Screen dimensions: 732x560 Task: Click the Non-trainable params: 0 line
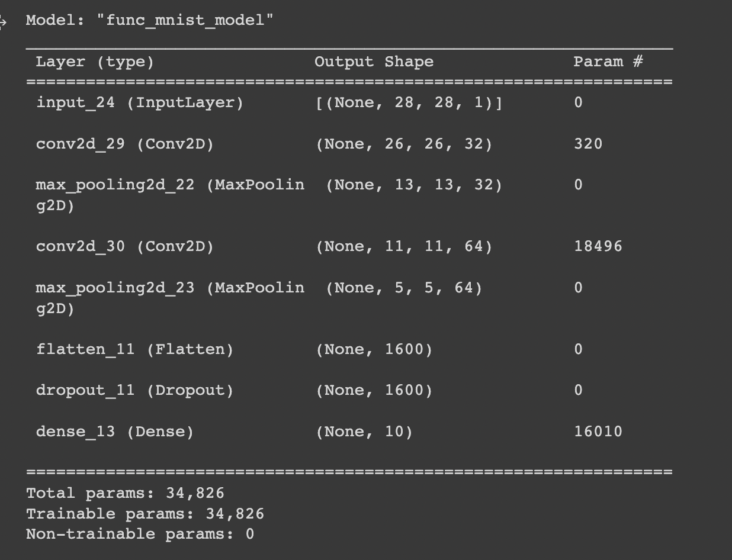point(140,534)
